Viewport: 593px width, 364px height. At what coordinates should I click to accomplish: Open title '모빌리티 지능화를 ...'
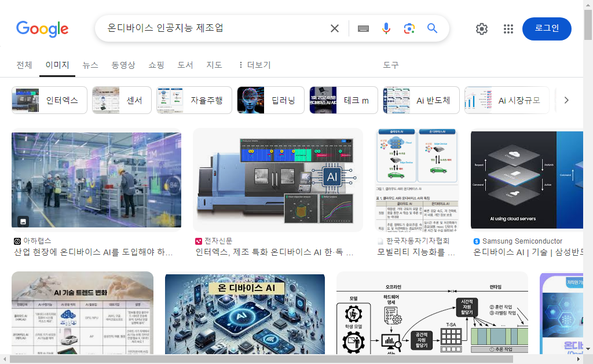(x=416, y=252)
